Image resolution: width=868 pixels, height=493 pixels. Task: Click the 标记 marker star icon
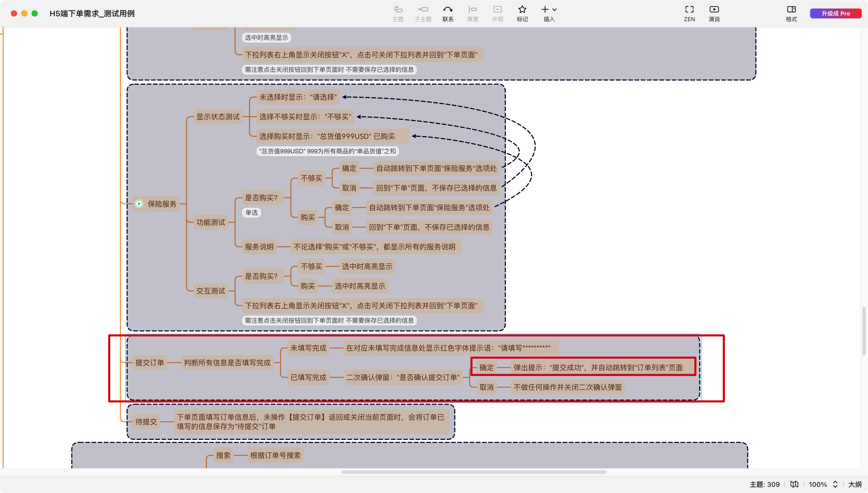522,10
